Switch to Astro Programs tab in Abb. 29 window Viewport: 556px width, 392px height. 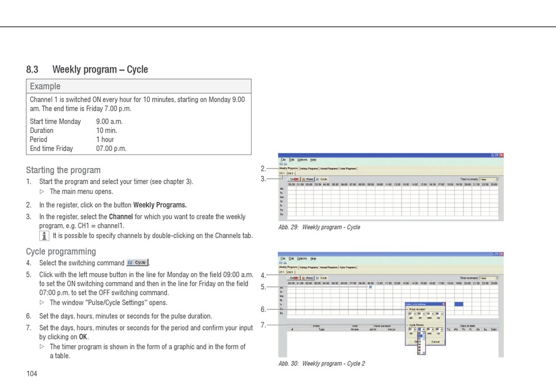(348, 169)
